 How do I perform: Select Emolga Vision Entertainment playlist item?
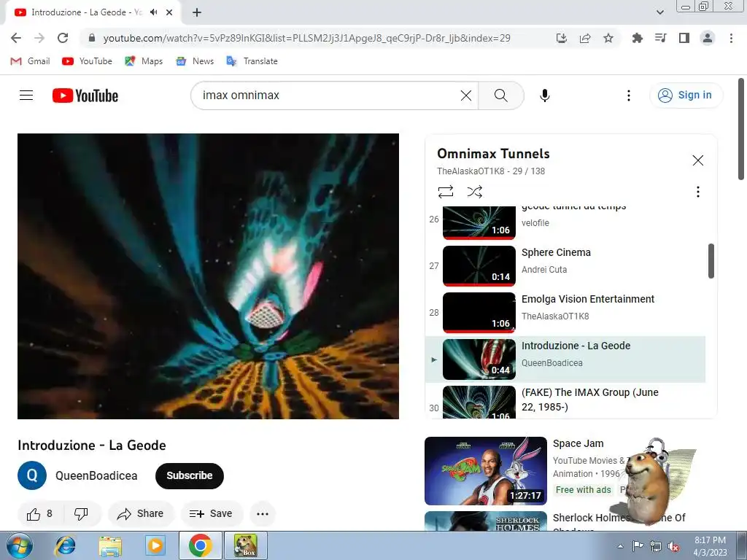(x=565, y=312)
